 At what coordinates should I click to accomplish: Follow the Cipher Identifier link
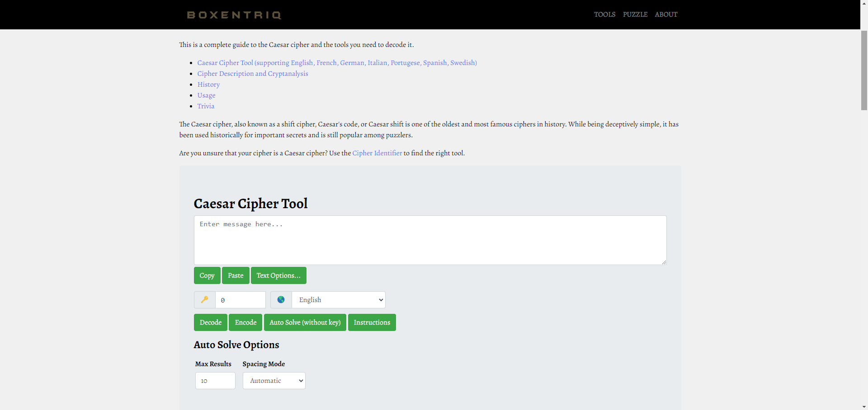click(377, 153)
